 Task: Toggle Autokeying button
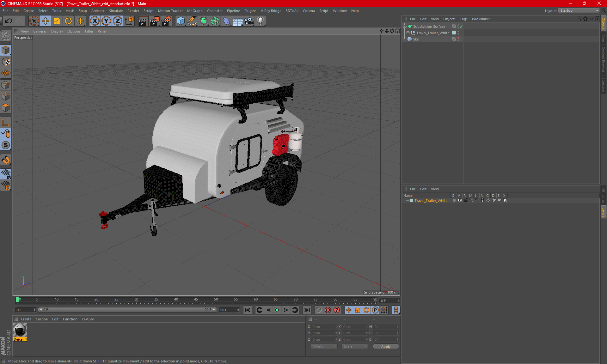pyautogui.click(x=328, y=310)
